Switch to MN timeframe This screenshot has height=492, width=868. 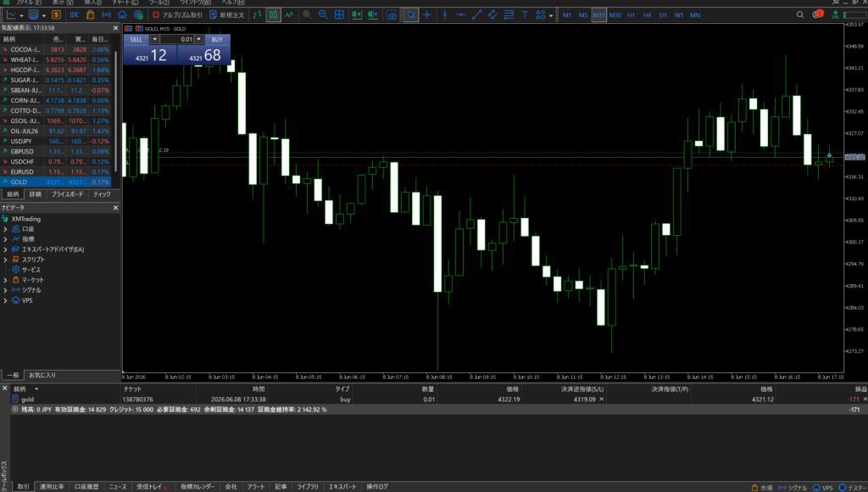695,15
